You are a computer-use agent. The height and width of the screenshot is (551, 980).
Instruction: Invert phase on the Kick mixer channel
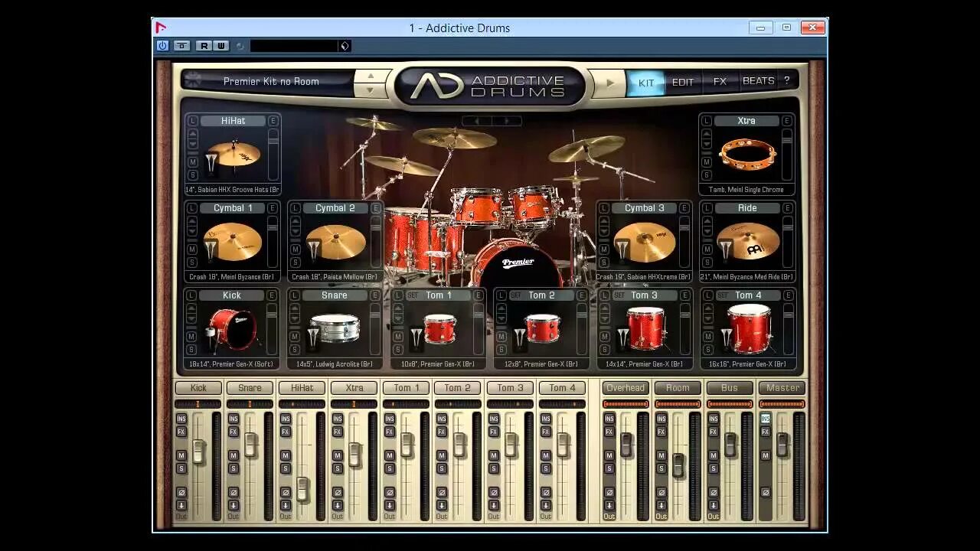[181, 492]
